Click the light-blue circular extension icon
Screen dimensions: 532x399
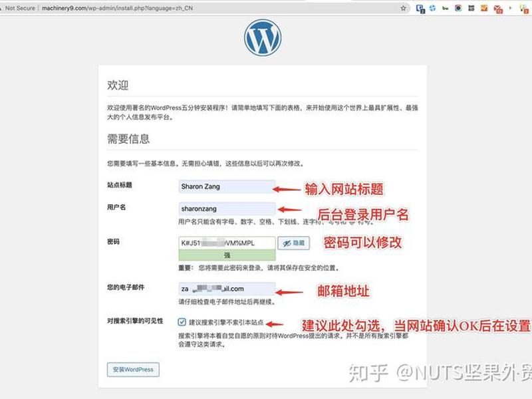(x=432, y=8)
